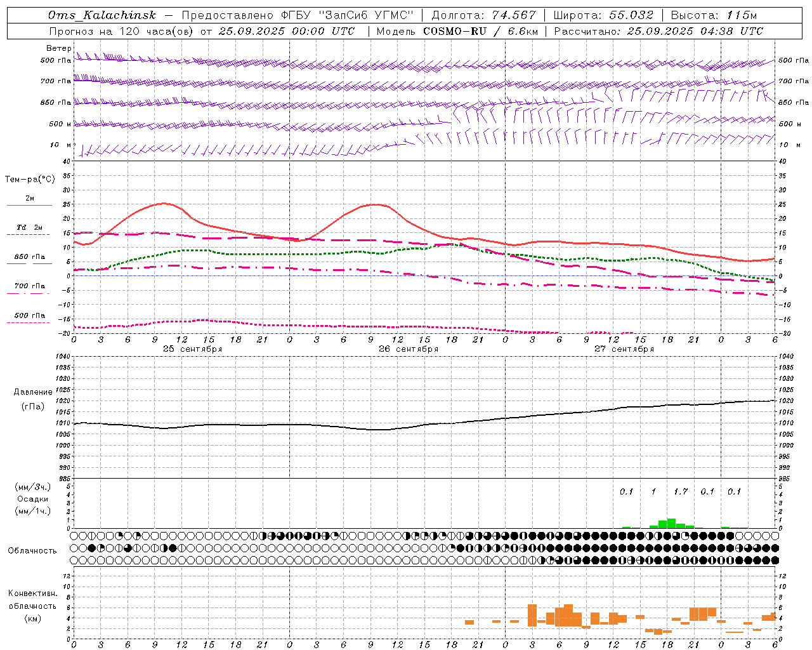Click the 25 сентября date label
This screenshot has width=812, height=650.
[x=192, y=349]
